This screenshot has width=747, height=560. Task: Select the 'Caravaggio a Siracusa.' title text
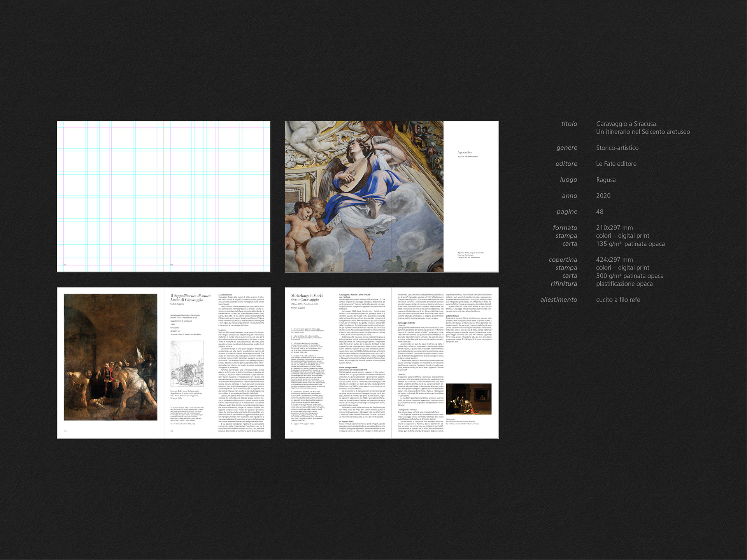[626, 124]
